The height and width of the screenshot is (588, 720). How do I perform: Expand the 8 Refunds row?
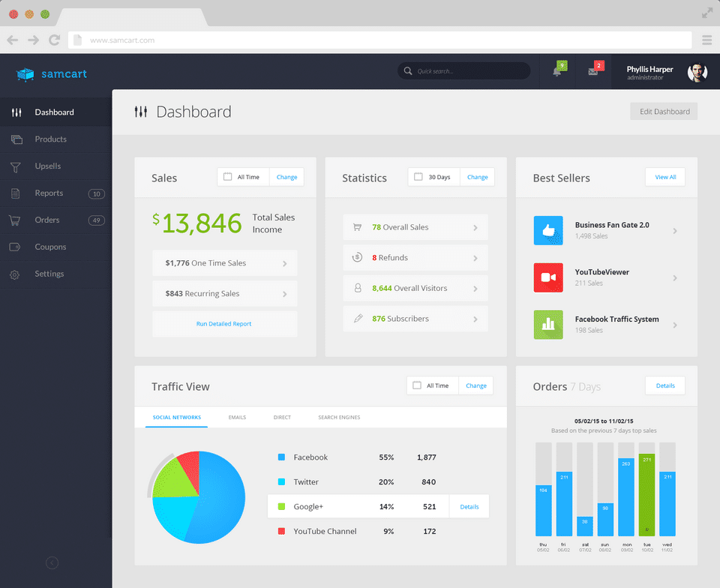pyautogui.click(x=415, y=258)
